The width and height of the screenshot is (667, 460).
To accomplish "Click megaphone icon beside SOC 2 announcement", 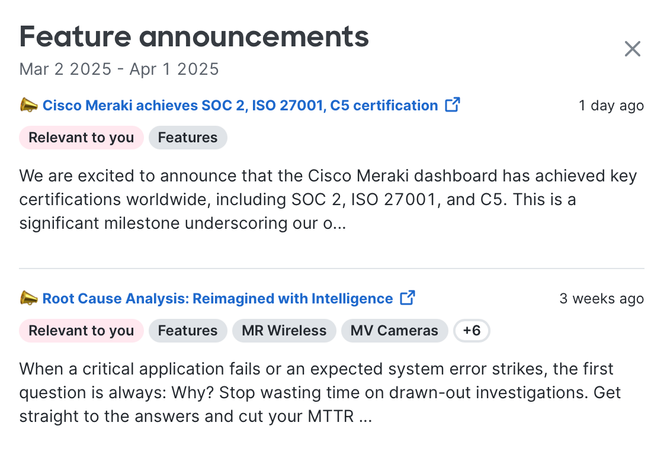I will point(29,105).
